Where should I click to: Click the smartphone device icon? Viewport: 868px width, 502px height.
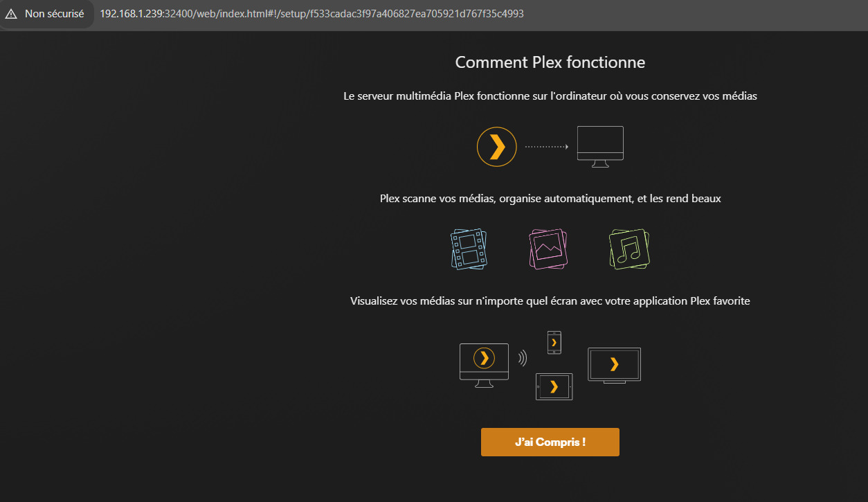click(x=554, y=343)
